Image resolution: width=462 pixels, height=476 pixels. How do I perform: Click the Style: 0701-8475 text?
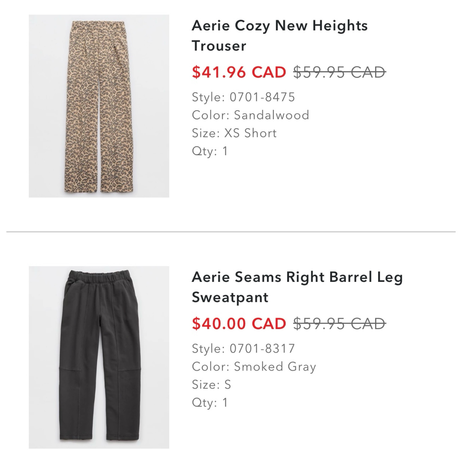(x=243, y=97)
